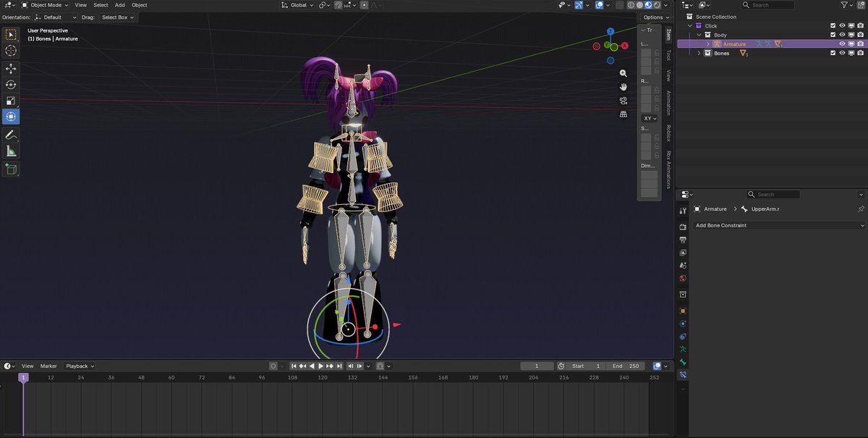868x438 pixels.
Task: Open the Object properties tab icon
Action: (x=683, y=311)
